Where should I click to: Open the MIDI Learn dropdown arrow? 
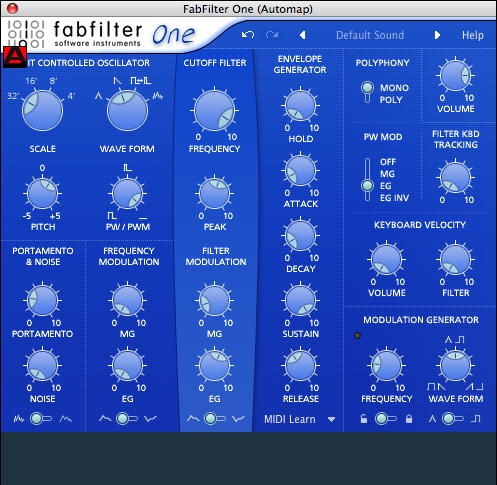pos(331,419)
